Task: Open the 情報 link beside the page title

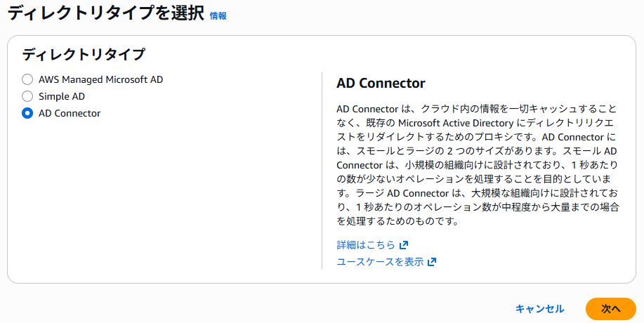Action: 218,15
